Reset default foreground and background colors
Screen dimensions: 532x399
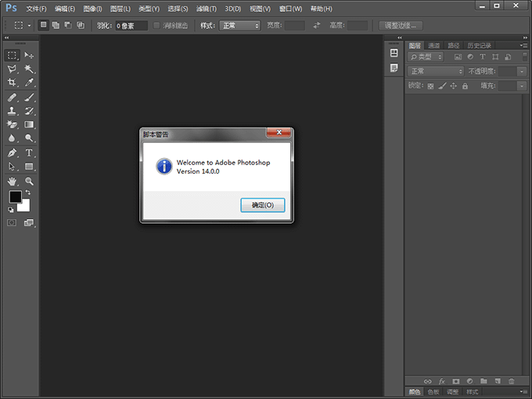click(x=11, y=210)
